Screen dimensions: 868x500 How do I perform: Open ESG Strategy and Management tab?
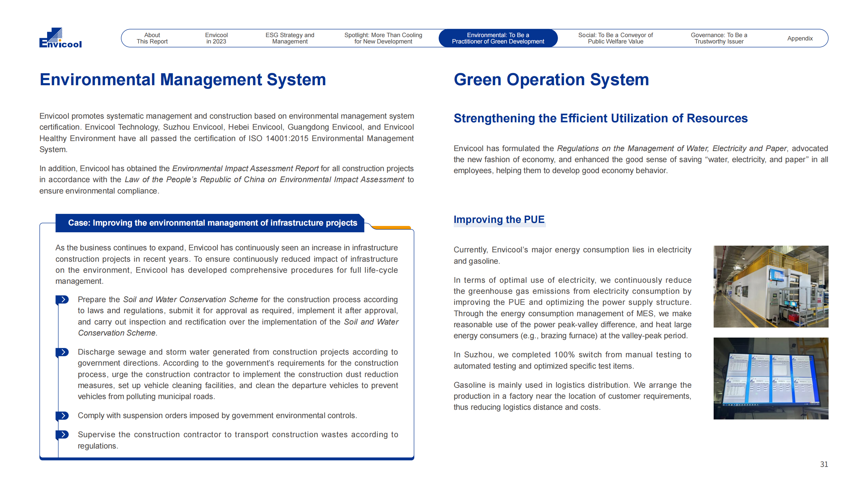(290, 38)
